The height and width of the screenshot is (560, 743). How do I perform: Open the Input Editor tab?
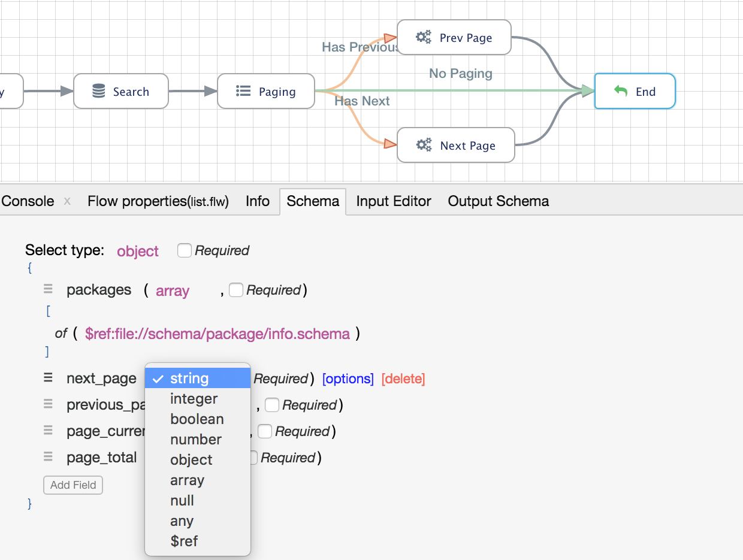(394, 201)
